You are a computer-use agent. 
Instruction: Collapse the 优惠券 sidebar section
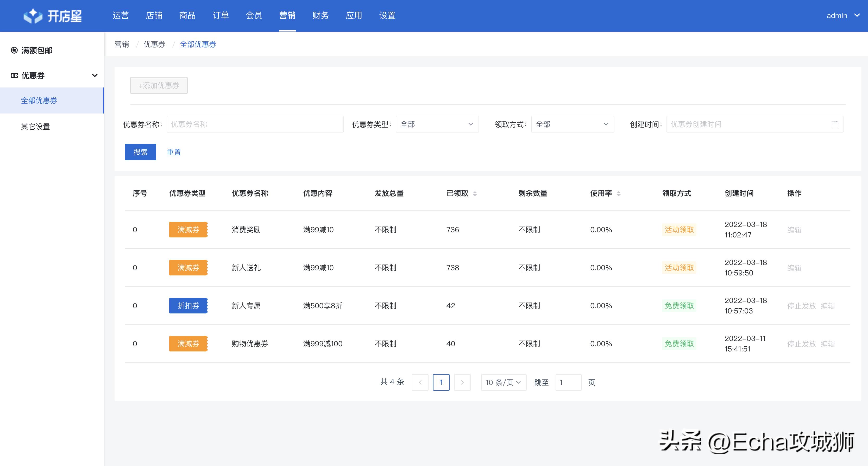point(95,75)
